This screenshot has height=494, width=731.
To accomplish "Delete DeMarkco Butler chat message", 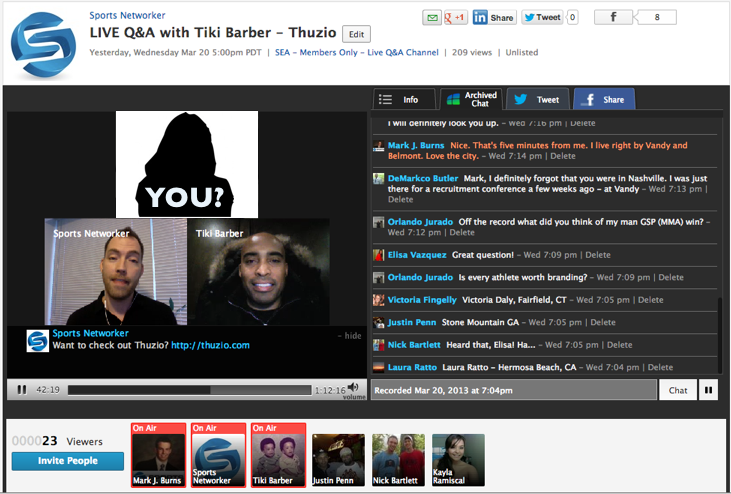I will click(400, 199).
